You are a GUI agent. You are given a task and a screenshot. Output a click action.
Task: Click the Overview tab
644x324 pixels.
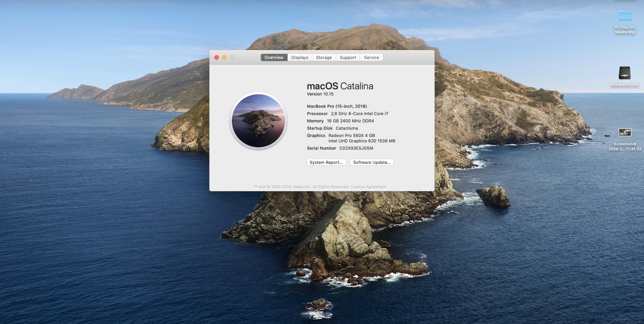point(274,58)
